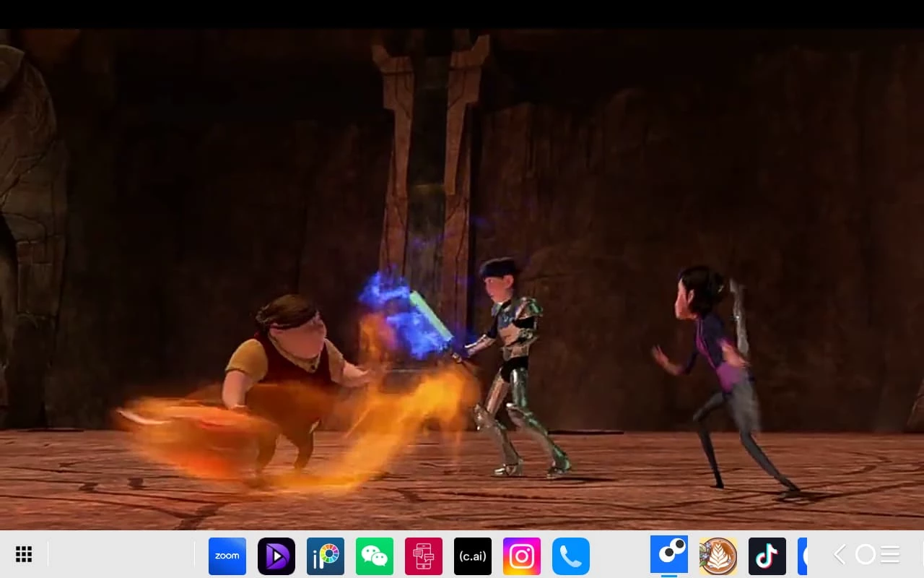The width and height of the screenshot is (924, 578).
Task: Open the c.ai Character AI app
Action: tap(473, 556)
